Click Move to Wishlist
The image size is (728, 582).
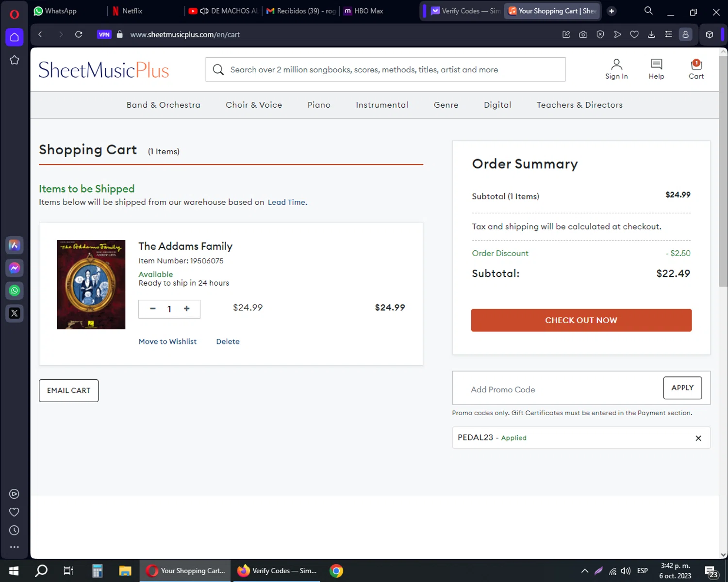pyautogui.click(x=167, y=341)
